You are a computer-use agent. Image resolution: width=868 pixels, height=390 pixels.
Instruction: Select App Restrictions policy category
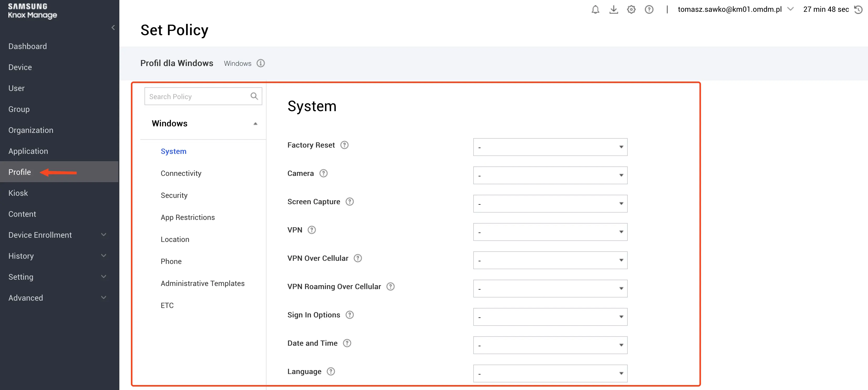[x=188, y=217]
